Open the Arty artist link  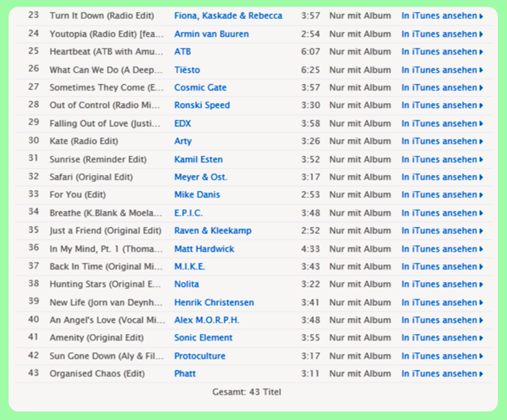pyautogui.click(x=183, y=141)
